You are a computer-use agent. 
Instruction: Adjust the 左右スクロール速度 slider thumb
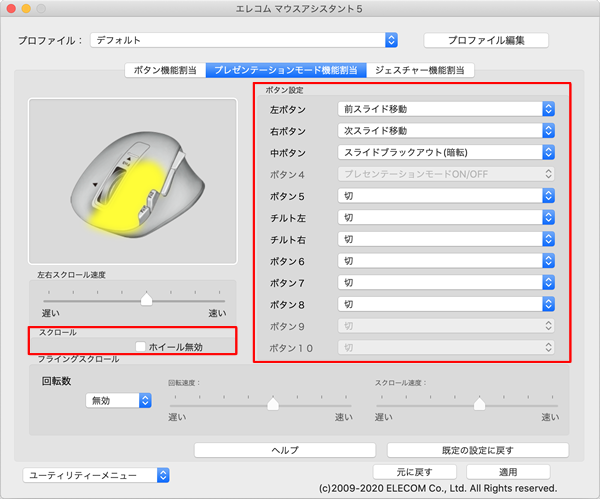[147, 299]
